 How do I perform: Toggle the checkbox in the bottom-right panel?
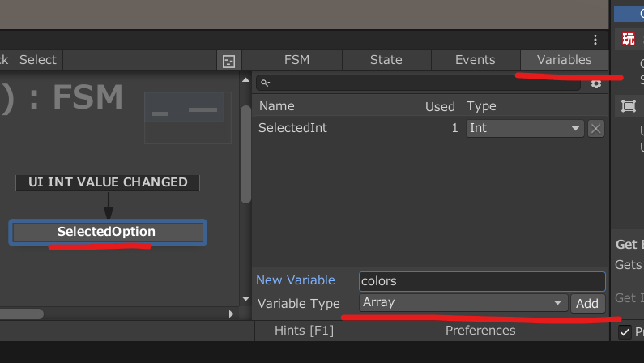click(625, 332)
